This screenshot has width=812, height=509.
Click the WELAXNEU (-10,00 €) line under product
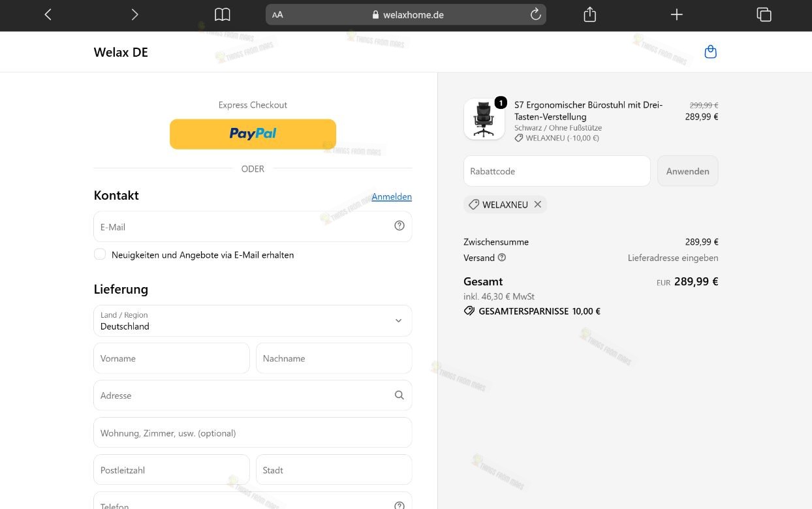coord(557,138)
